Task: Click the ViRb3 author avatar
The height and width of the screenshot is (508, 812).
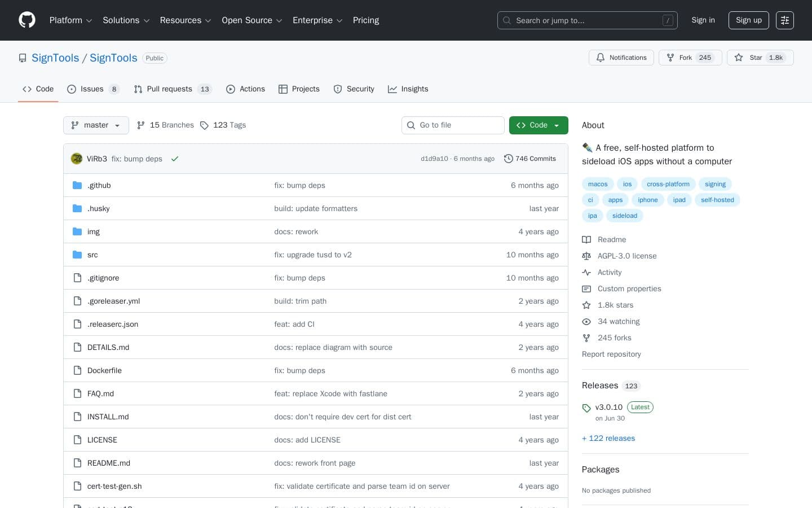Action: tap(77, 159)
